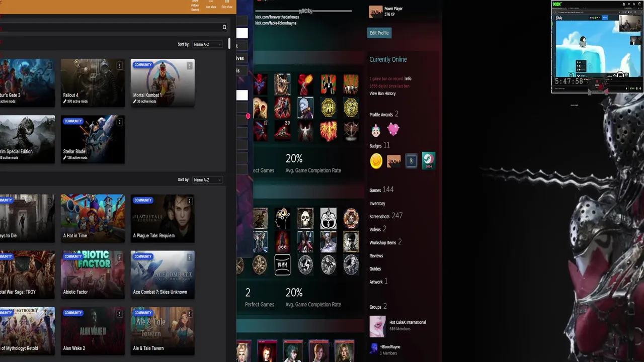Screen dimensions: 644x362
Task: Open the kick.com/foreverthedarkness link
Action: 277,17
